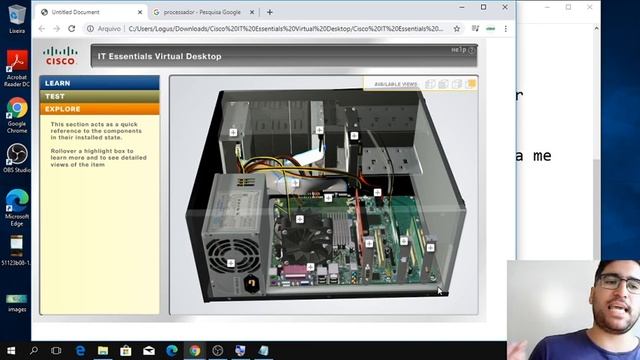Click the plus marker on the red cable
The image size is (640, 360).
[x=378, y=192]
